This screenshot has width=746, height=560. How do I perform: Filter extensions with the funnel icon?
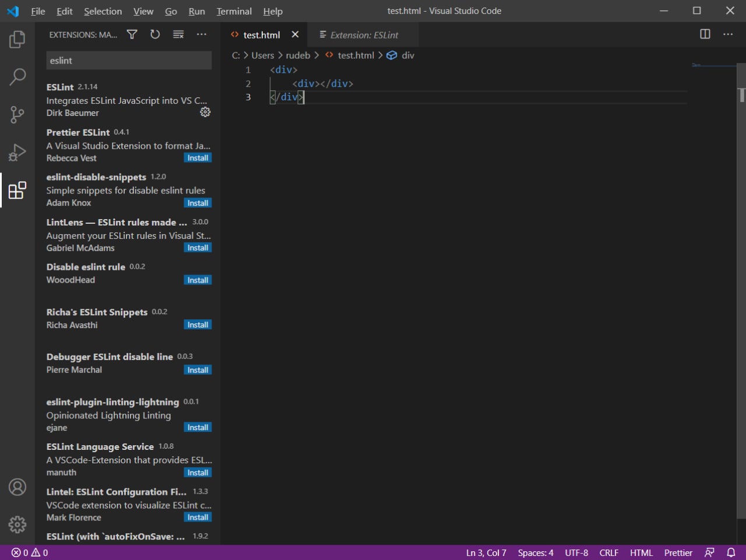tap(132, 34)
